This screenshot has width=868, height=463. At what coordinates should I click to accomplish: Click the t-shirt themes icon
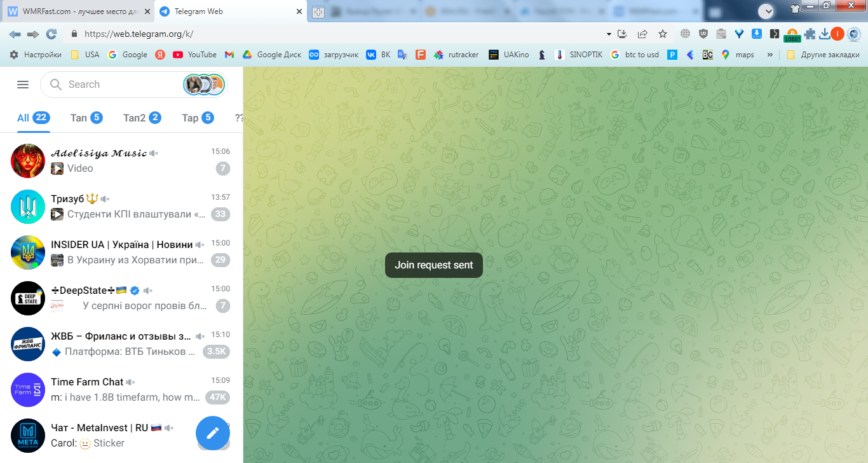[794, 9]
